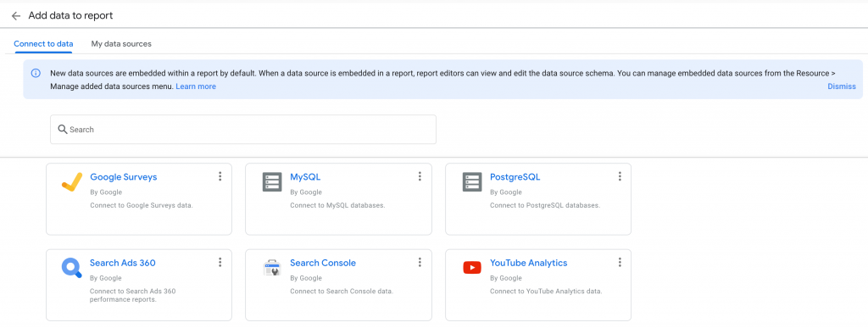Select the Search Console connector title

(x=323, y=263)
